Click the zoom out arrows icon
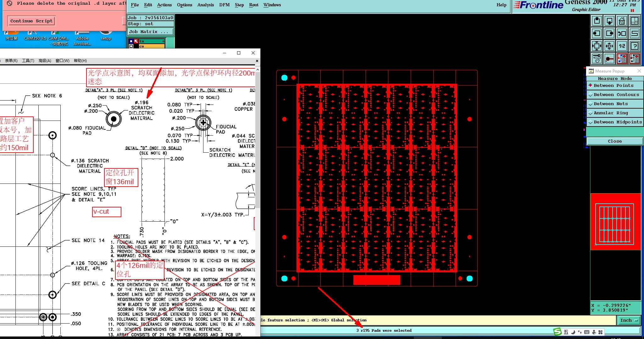This screenshot has height=339, width=644. tap(609, 46)
